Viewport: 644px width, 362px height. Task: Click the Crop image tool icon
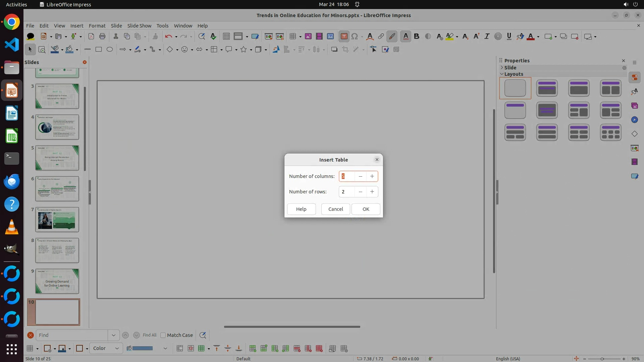pos(345,50)
